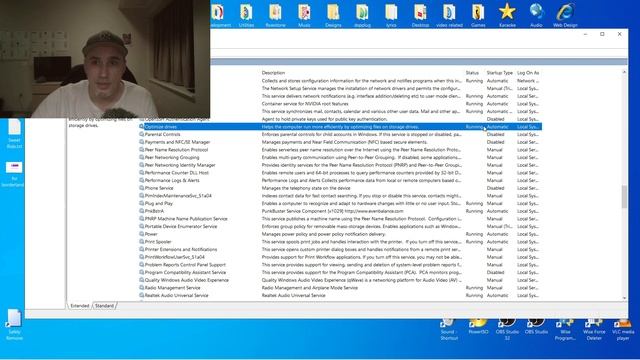640x360 pixels.
Task: Open the Web Design Internet Explorer icon
Action: [565, 15]
